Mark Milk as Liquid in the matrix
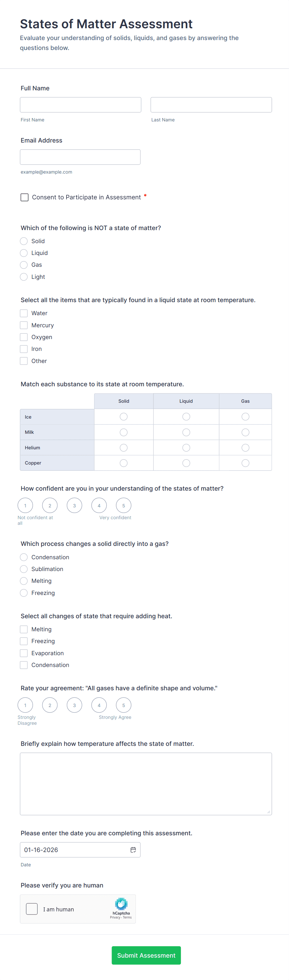This screenshot has width=289, height=980. [186, 432]
